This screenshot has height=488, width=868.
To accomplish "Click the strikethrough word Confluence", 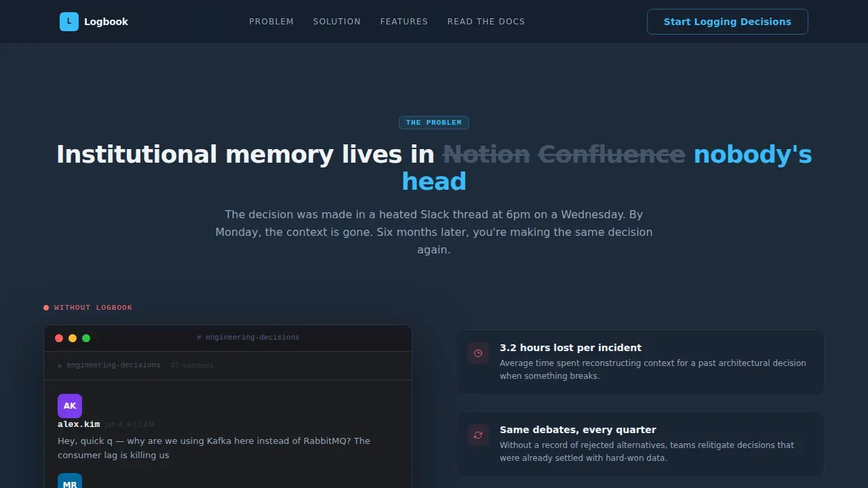I will click(612, 155).
